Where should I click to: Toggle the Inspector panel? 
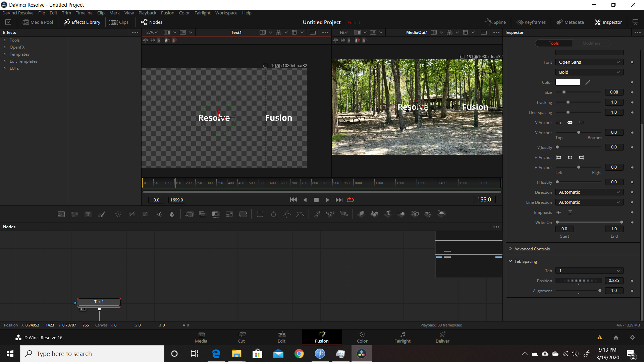[x=608, y=22]
